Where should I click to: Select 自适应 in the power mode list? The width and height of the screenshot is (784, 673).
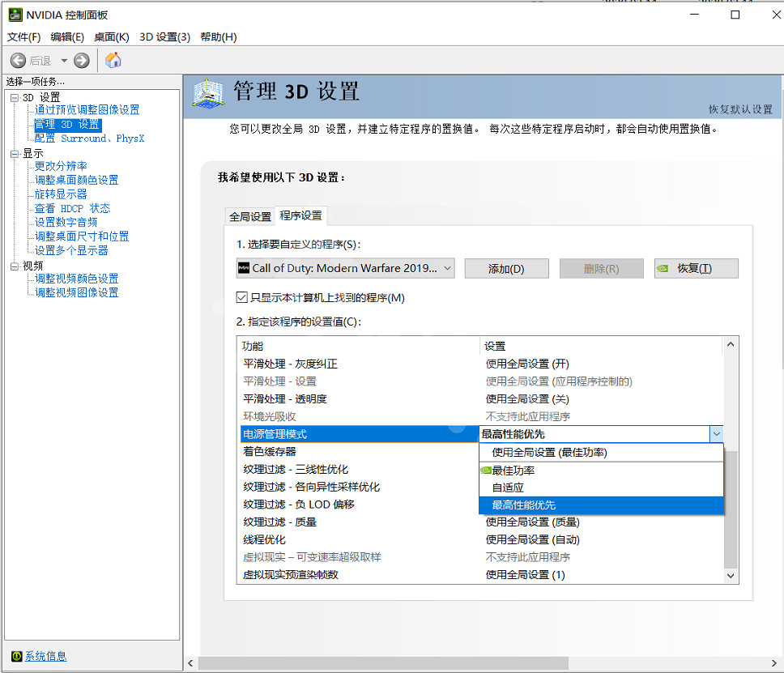[x=508, y=488]
